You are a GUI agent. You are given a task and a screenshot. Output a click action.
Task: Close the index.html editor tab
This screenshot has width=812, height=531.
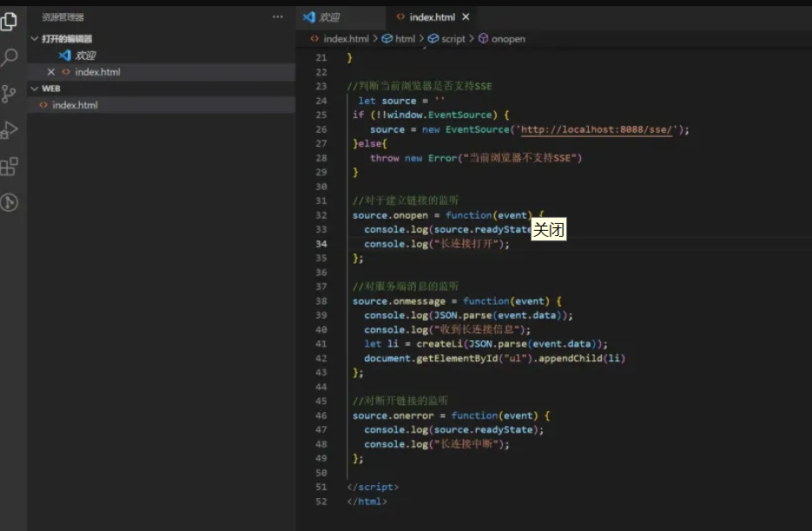coord(465,17)
